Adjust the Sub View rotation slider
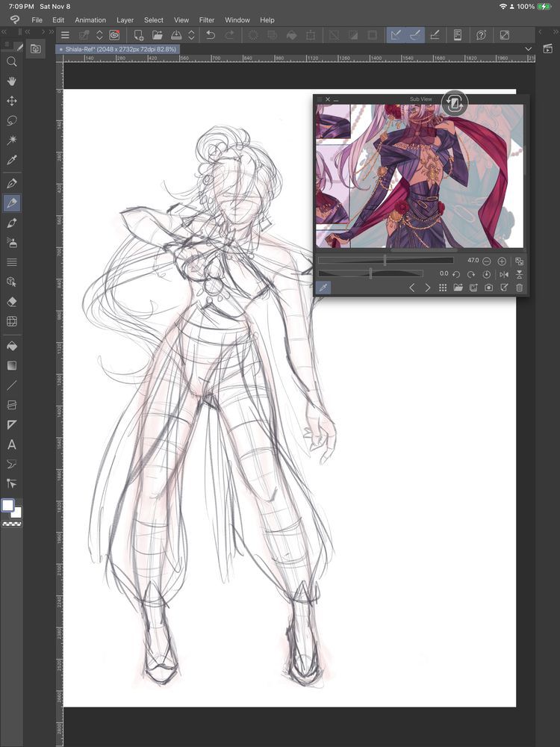The image size is (560, 747). point(370,273)
